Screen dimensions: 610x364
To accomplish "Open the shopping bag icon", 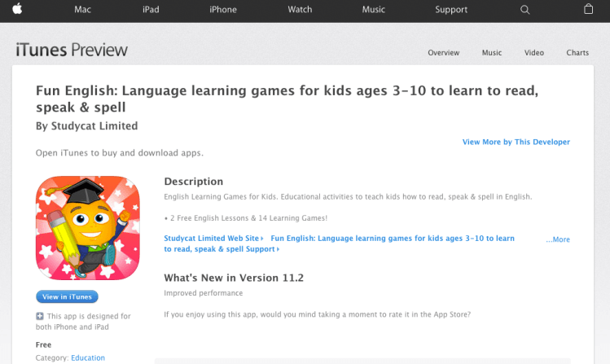I will point(589,10).
